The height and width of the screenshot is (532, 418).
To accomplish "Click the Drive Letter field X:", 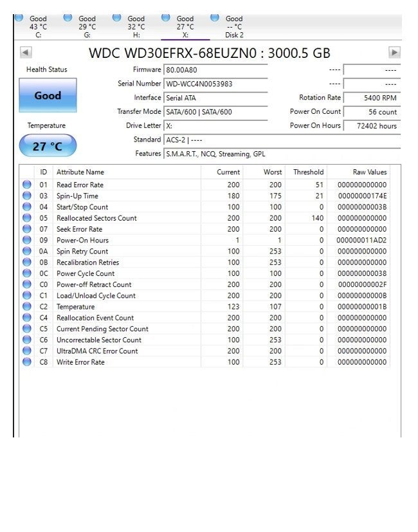I will 215,126.
